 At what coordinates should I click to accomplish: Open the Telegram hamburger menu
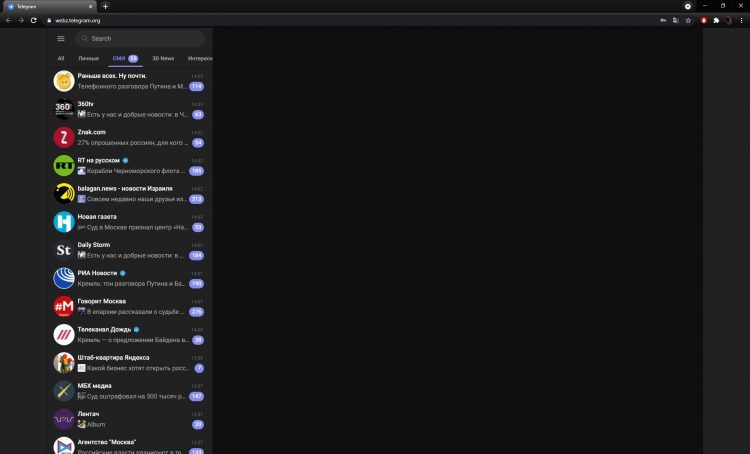pos(61,39)
